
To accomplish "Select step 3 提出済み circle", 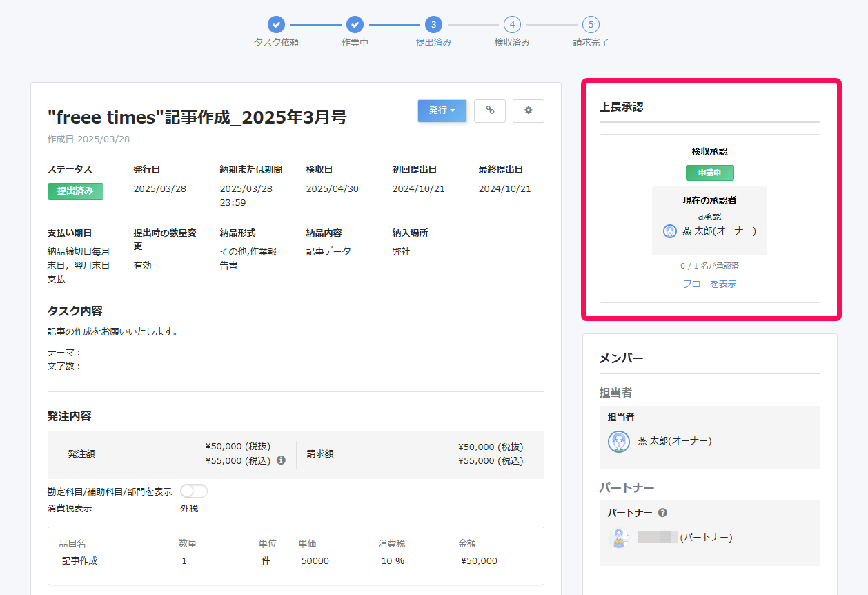I will pos(433,25).
